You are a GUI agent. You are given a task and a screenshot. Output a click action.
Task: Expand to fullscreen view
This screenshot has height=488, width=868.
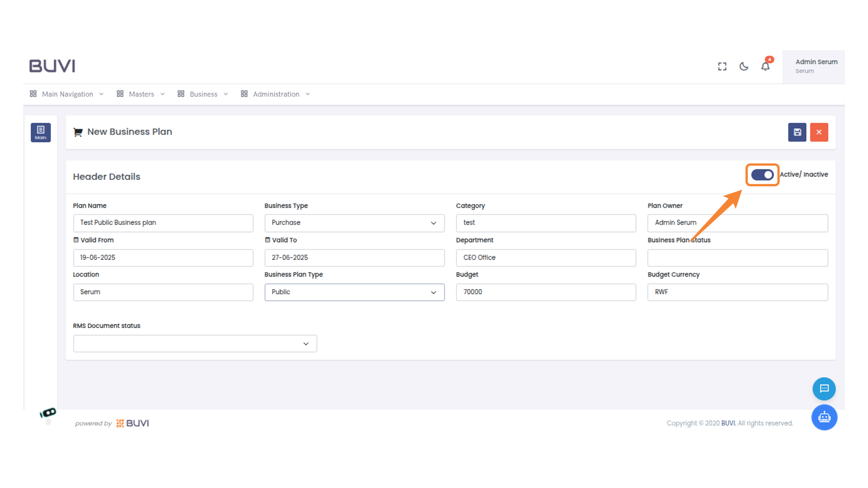coord(722,66)
